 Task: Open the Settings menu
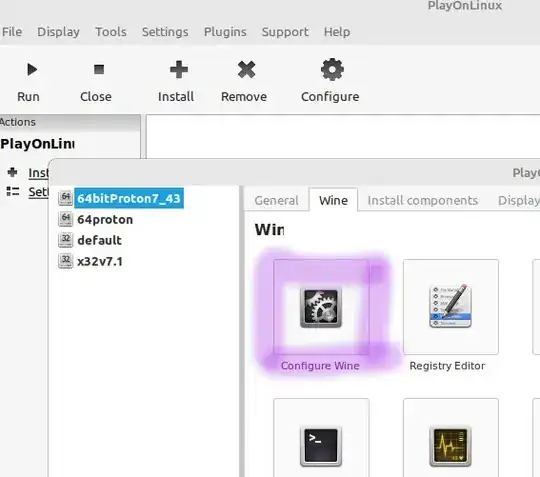pyautogui.click(x=165, y=32)
